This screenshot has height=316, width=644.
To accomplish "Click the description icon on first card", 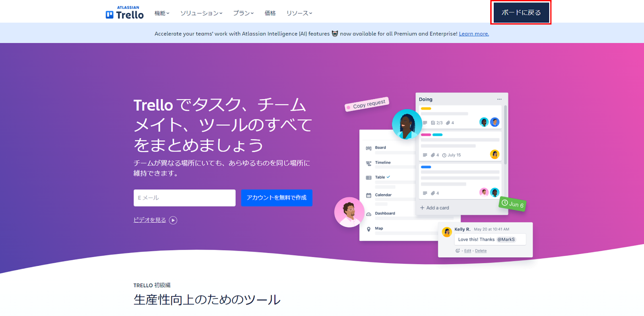I will [425, 123].
